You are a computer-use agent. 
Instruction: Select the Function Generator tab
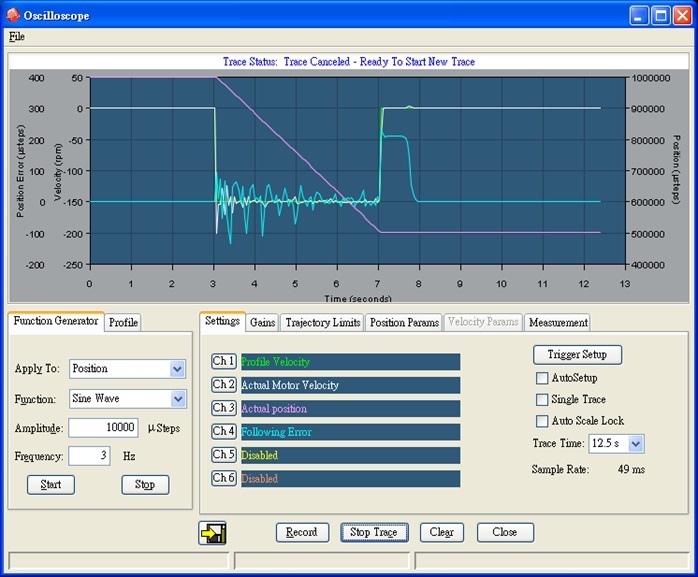pos(56,321)
